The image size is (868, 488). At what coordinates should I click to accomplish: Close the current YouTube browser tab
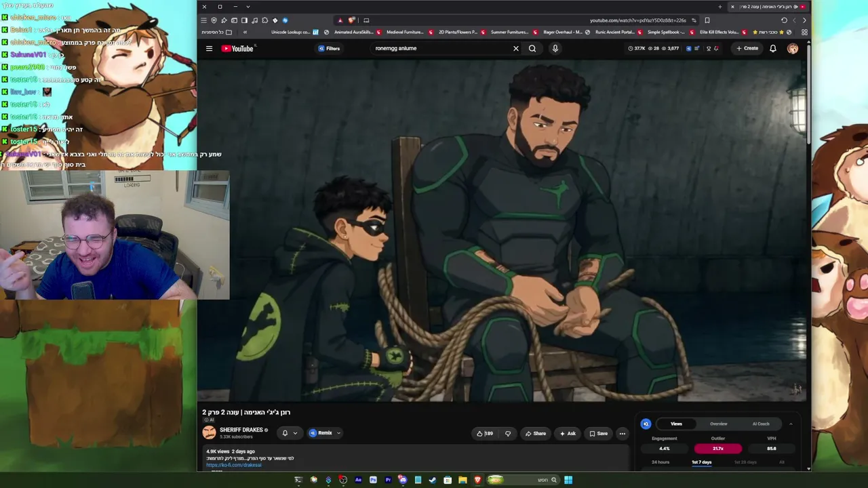tap(732, 7)
